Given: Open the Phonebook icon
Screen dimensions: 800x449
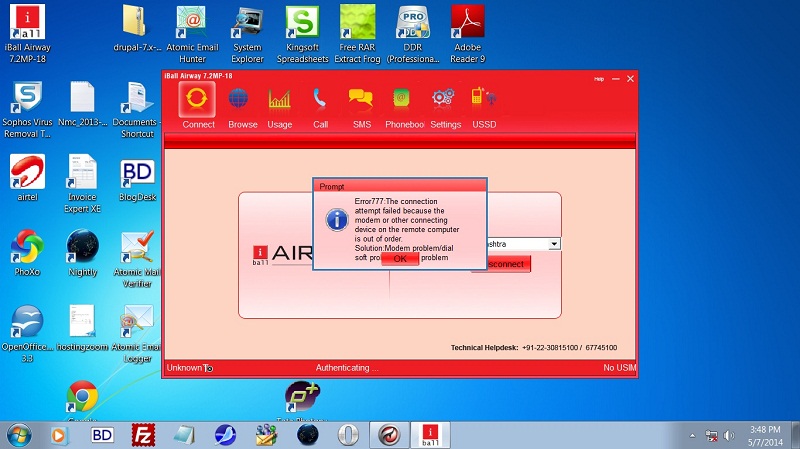Looking at the screenshot, I should click(402, 103).
